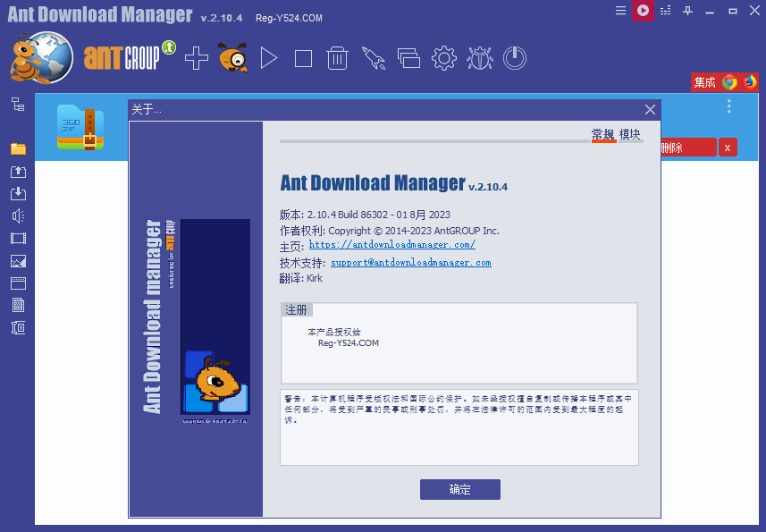Select the archive category icon at sidebar bottom
This screenshot has height=532, width=766.
pos(18,328)
